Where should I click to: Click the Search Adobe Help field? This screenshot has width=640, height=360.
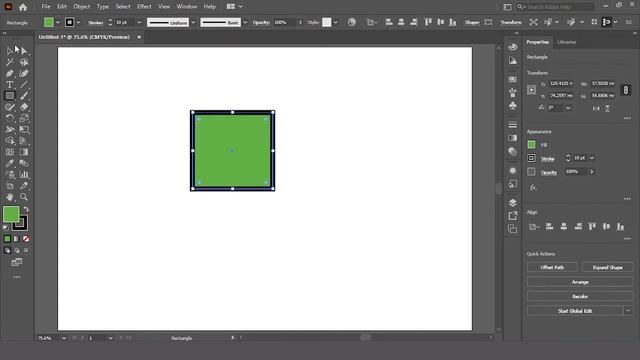click(x=559, y=7)
